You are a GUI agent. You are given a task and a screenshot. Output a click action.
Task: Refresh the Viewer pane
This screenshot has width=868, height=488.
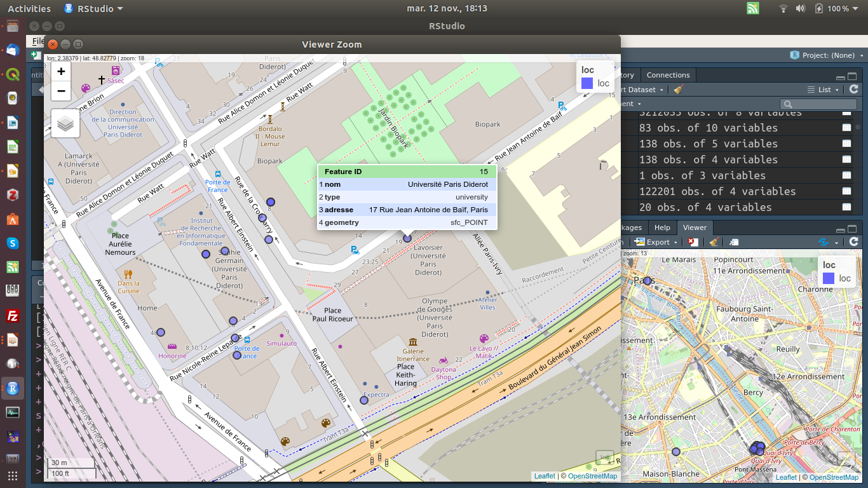click(853, 242)
